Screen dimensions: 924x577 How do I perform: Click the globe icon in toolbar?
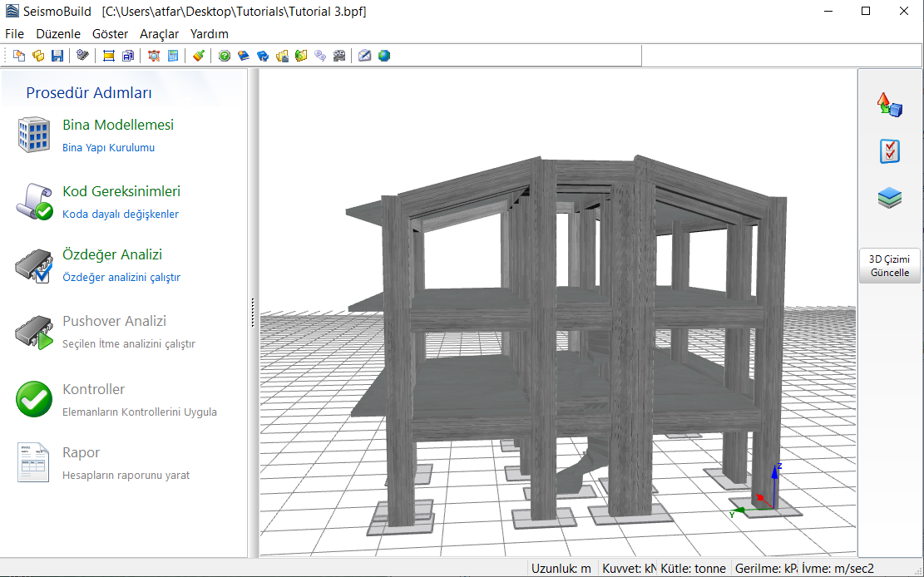point(384,56)
